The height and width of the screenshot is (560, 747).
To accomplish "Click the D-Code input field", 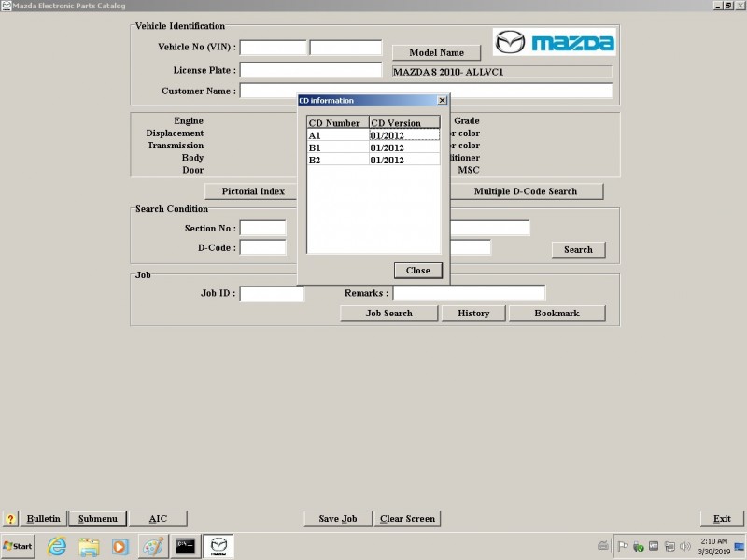I will point(262,247).
